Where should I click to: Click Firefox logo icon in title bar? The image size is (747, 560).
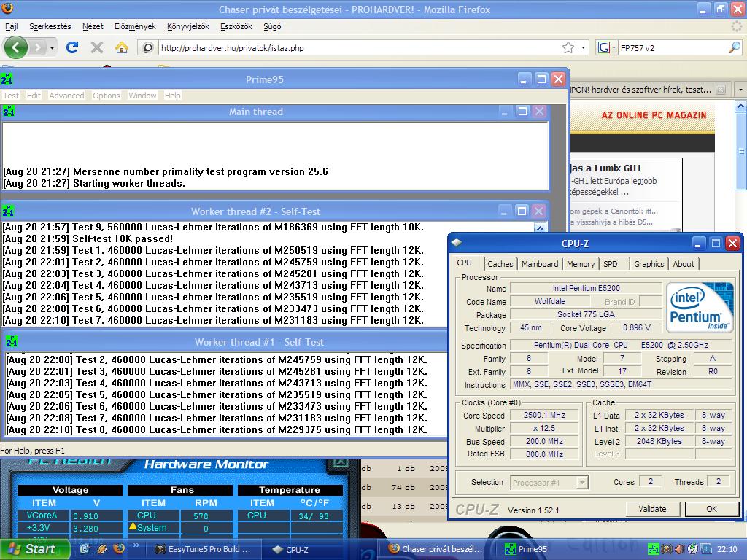pyautogui.click(x=7, y=8)
